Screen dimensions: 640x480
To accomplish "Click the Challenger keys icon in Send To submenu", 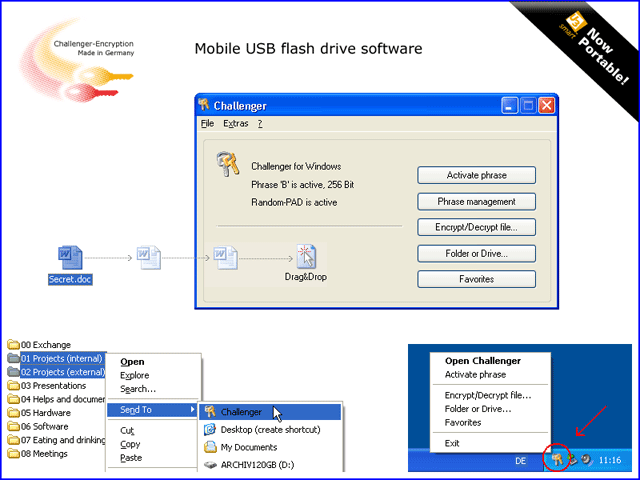I will [210, 412].
